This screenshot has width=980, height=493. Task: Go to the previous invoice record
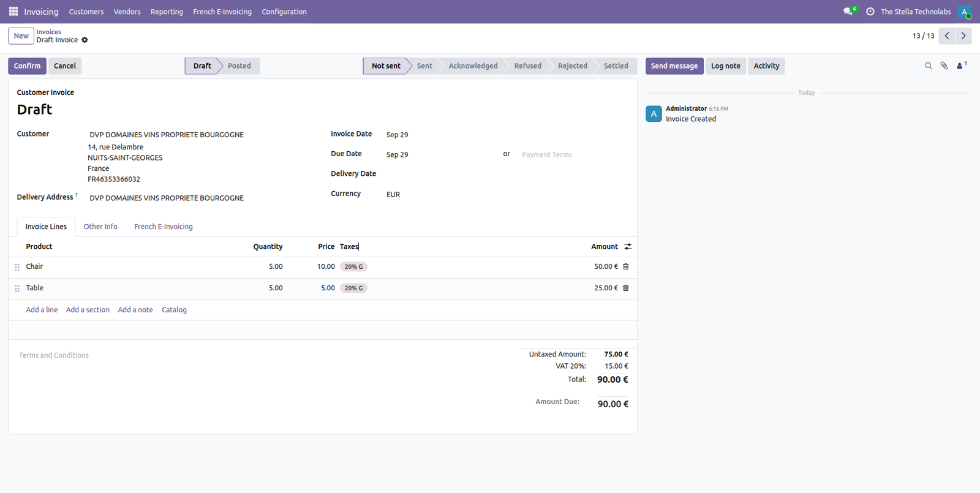click(947, 36)
